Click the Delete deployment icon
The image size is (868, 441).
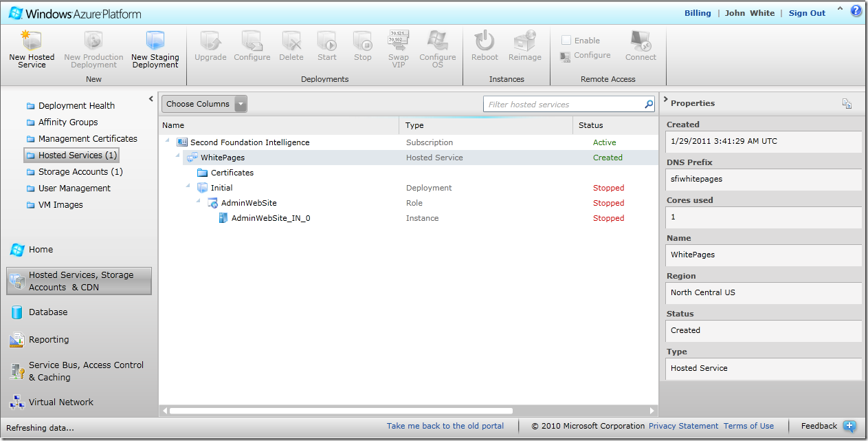[291, 41]
